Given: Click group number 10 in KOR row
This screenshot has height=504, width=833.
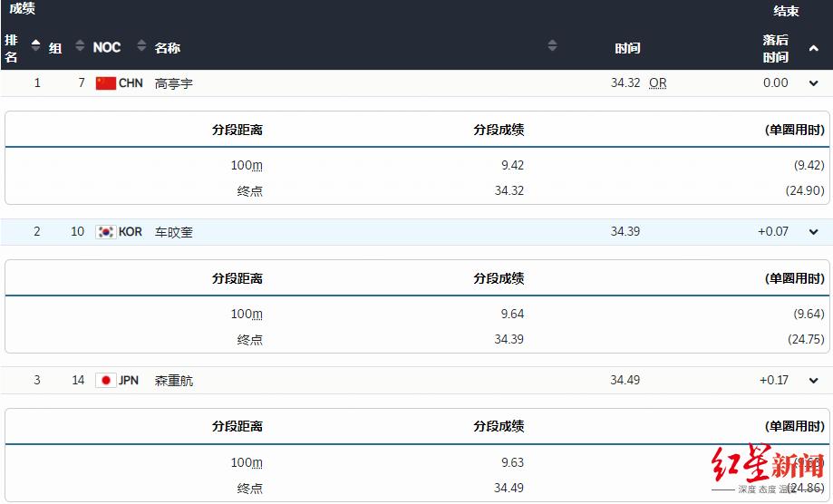Looking at the screenshot, I should (78, 231).
